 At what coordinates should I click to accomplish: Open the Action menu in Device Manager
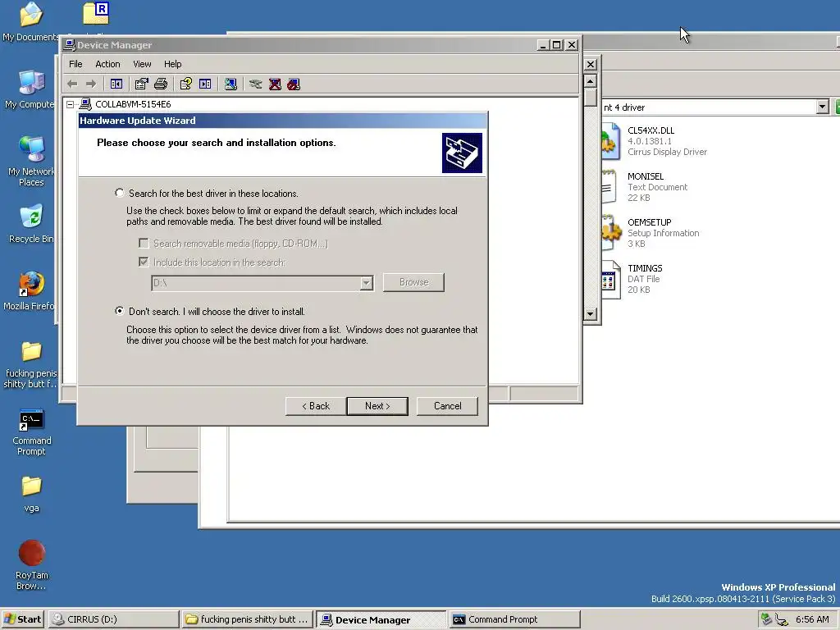tap(107, 64)
